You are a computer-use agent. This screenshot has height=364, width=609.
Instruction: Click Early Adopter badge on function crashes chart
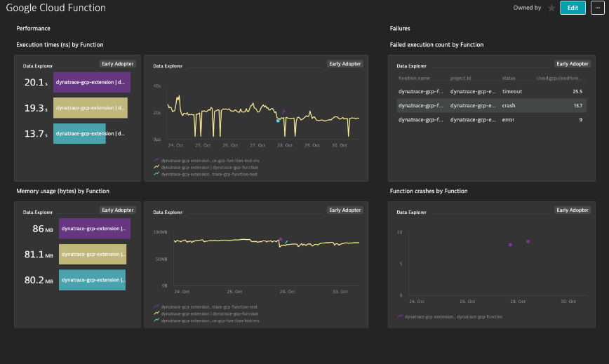click(x=572, y=210)
